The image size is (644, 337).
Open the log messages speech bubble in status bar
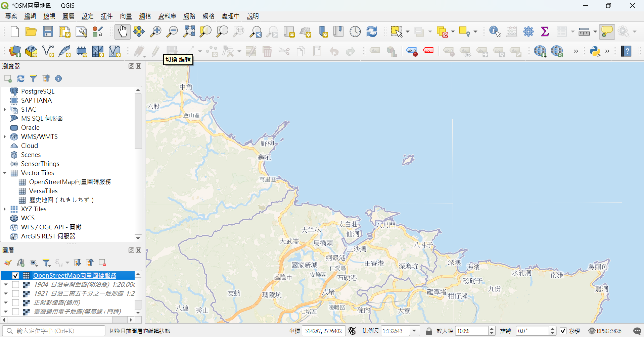click(637, 331)
